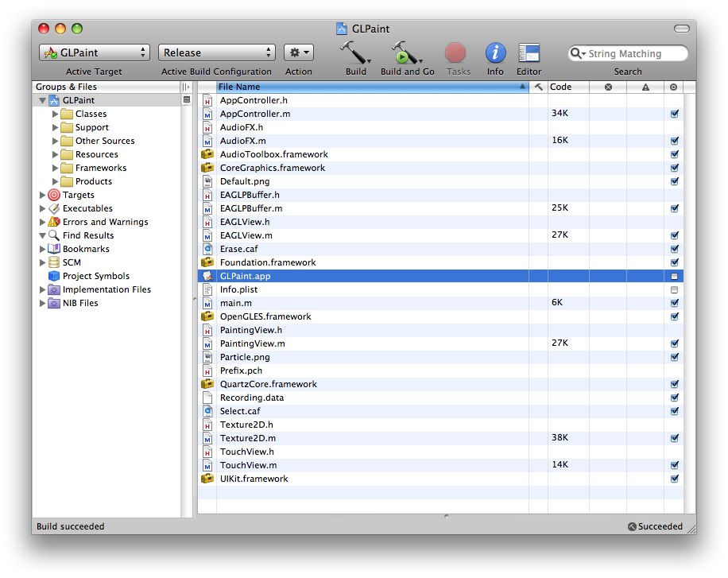This screenshot has height=578, width=728.
Task: Select the Targets group icon
Action: [x=54, y=195]
